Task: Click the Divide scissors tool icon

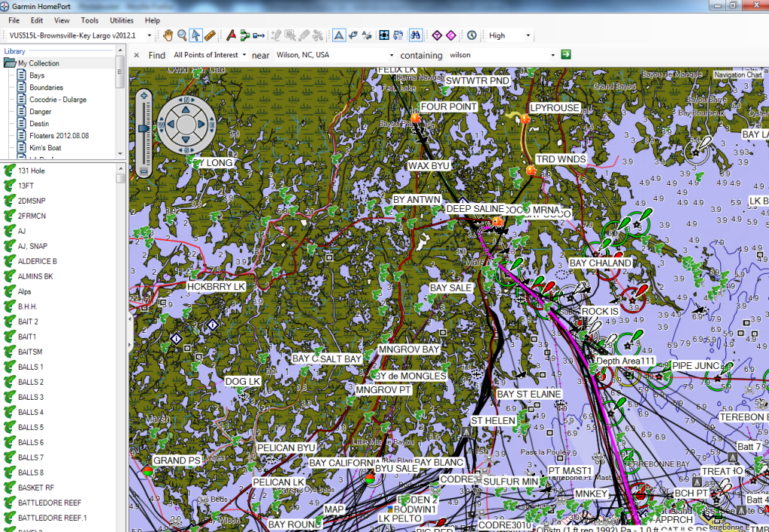Action: tap(318, 35)
